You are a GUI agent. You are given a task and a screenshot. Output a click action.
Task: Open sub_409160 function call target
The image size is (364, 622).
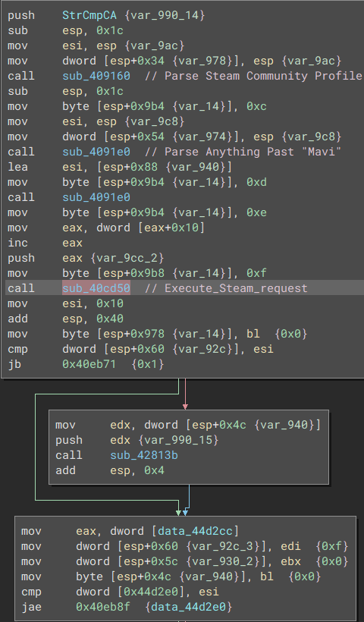click(x=96, y=76)
